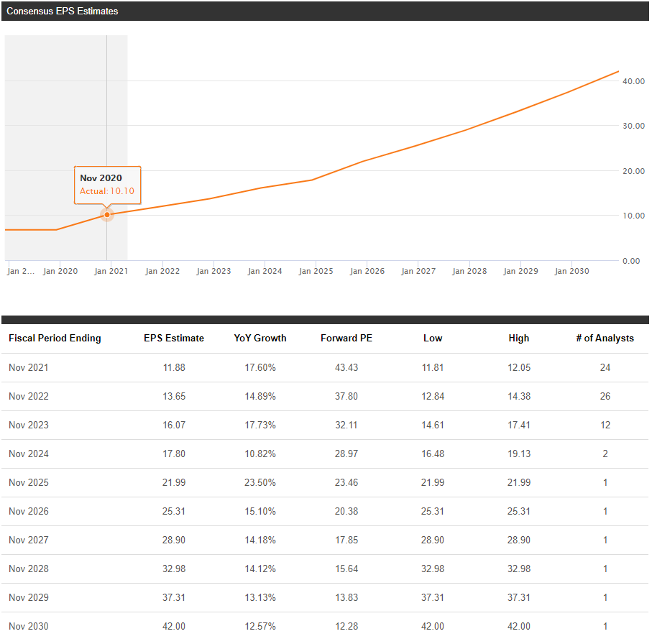This screenshot has height=644, width=652.
Task: Select the Nov 2028 fiscal period row label
Action: pos(29,569)
